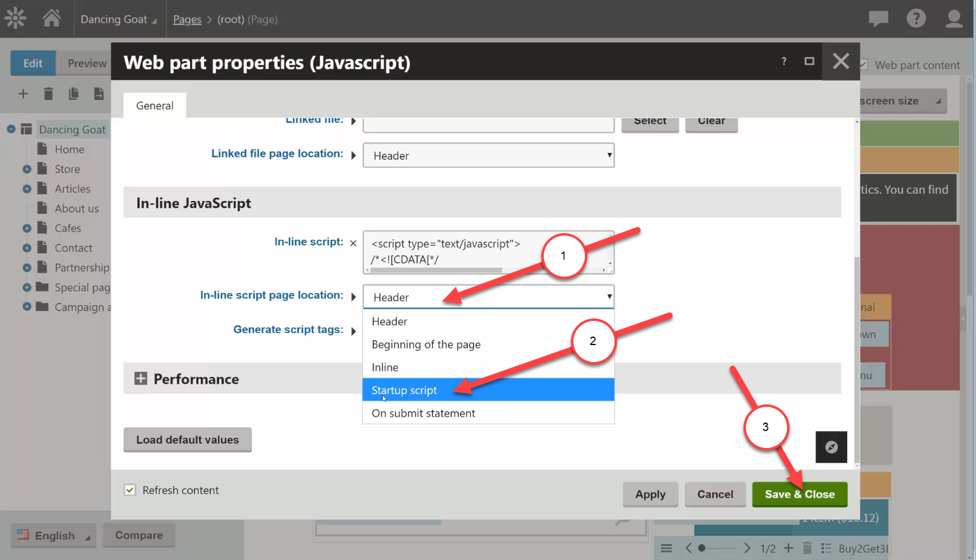The width and height of the screenshot is (976, 560).
Task: Uncheck the Refresh content checkbox
Action: click(130, 490)
